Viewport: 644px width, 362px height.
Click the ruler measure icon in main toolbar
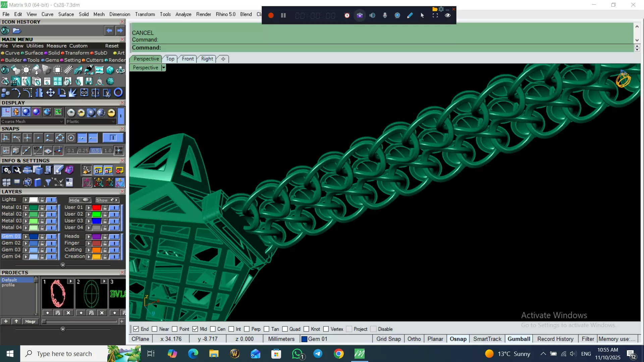pyautogui.click(x=68, y=70)
